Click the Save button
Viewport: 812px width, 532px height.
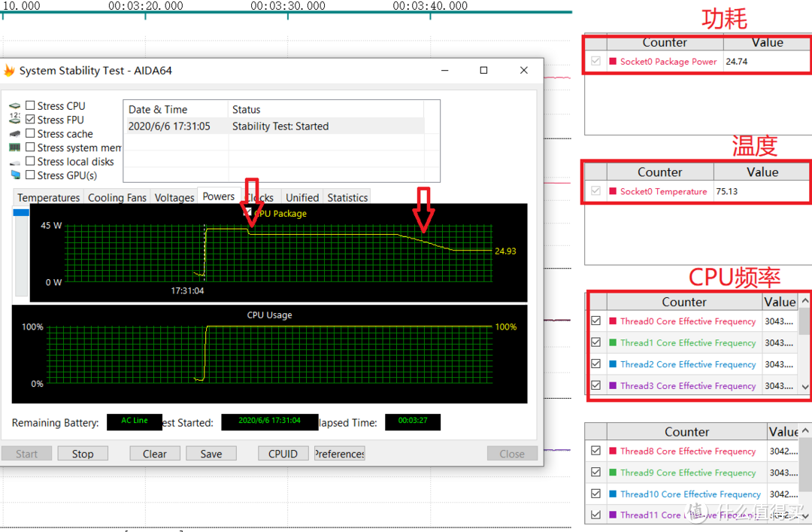tap(211, 454)
